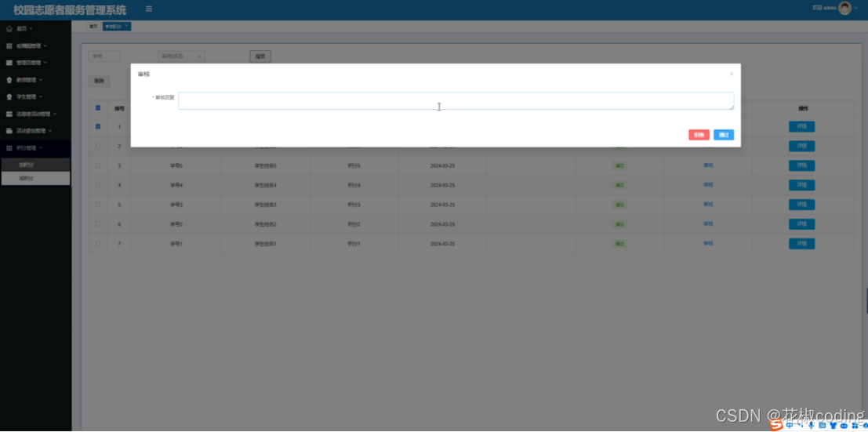Click the 删除 delete button
The height and width of the screenshot is (432, 868).
[99, 81]
